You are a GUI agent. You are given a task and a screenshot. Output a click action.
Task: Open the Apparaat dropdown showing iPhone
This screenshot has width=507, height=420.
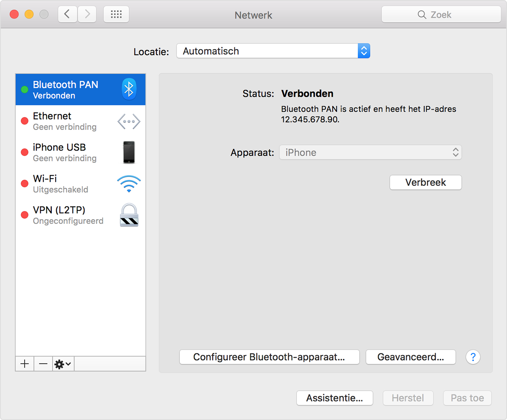[x=370, y=152]
